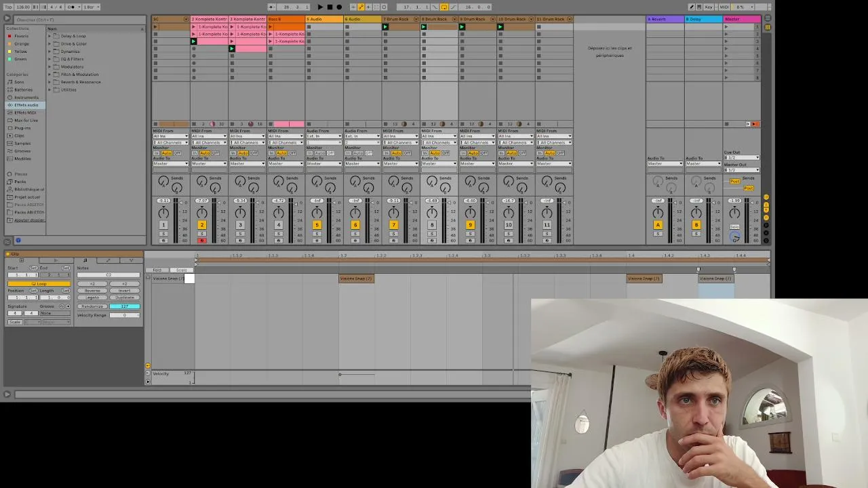
Task: Expand the EQ & Filters folder
Action: pos(50,59)
